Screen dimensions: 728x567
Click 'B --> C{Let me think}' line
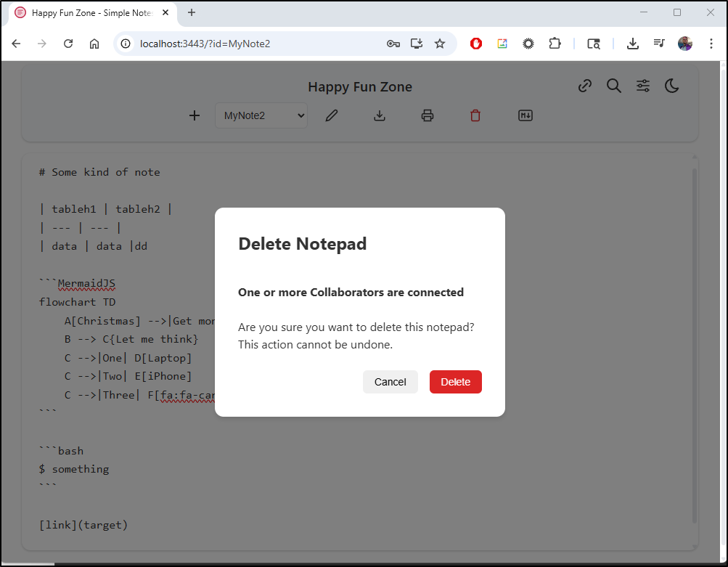[x=131, y=340]
